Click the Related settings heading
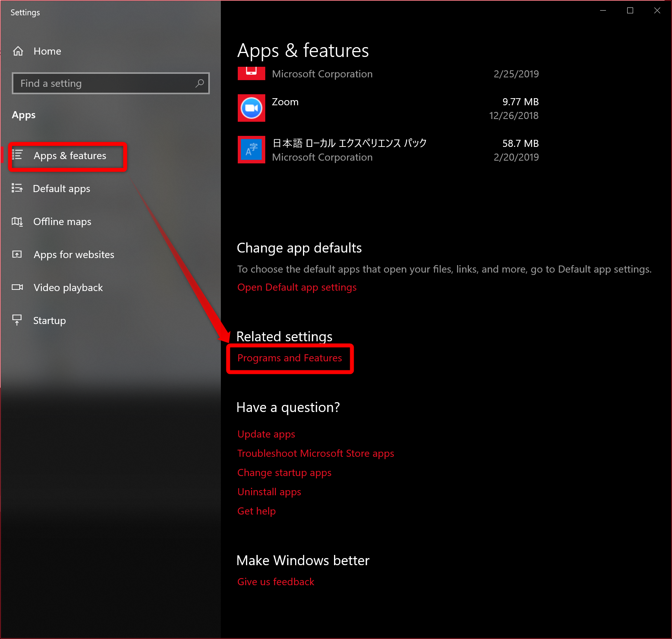The height and width of the screenshot is (639, 672). [285, 337]
